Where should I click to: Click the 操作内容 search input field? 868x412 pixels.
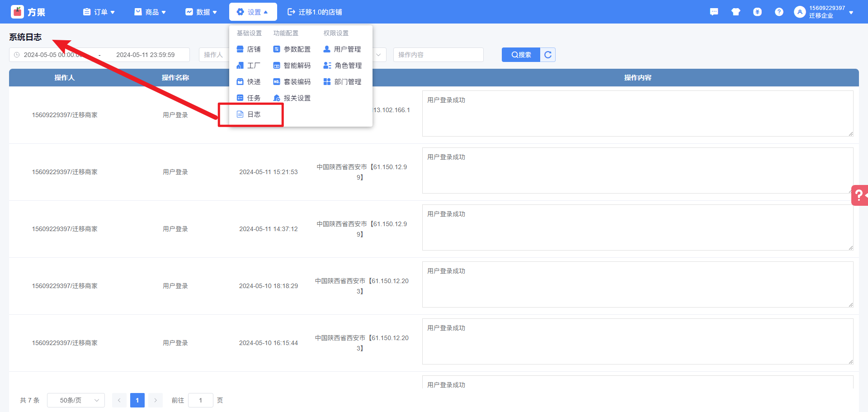click(x=438, y=55)
